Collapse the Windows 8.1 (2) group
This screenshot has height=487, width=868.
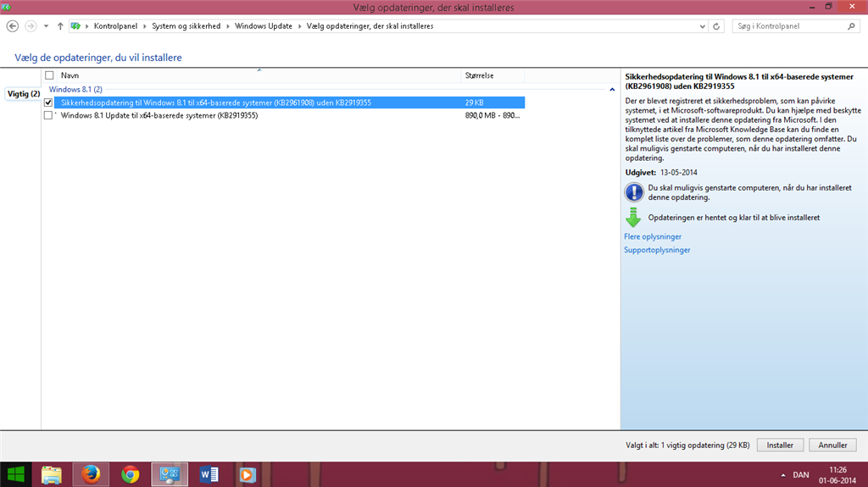(612, 90)
